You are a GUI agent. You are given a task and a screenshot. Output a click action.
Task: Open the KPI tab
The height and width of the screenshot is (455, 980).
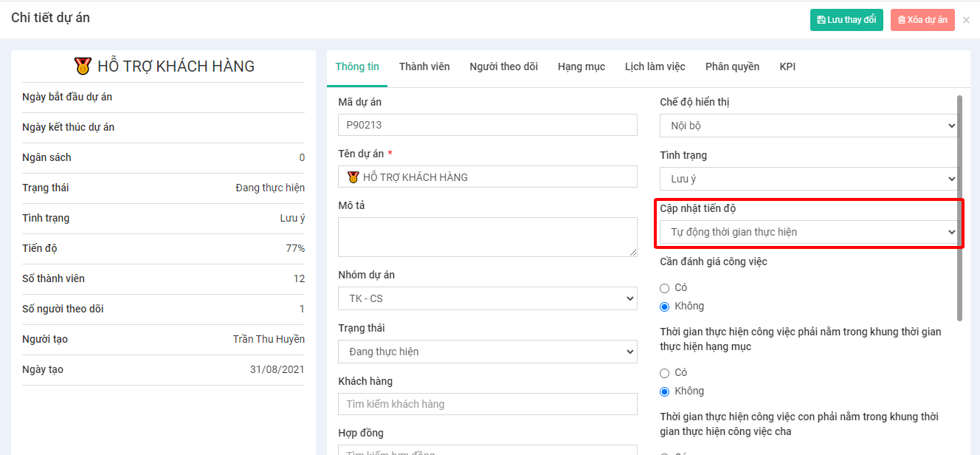pyautogui.click(x=787, y=66)
